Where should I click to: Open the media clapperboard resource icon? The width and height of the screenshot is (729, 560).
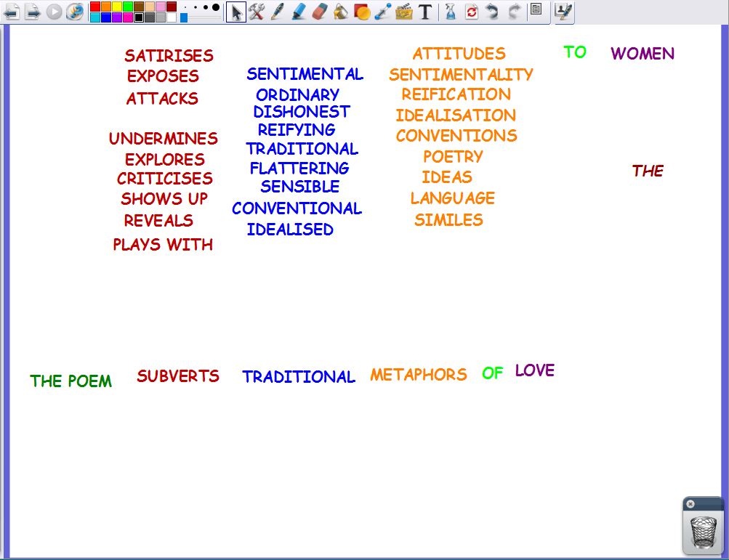(x=404, y=12)
